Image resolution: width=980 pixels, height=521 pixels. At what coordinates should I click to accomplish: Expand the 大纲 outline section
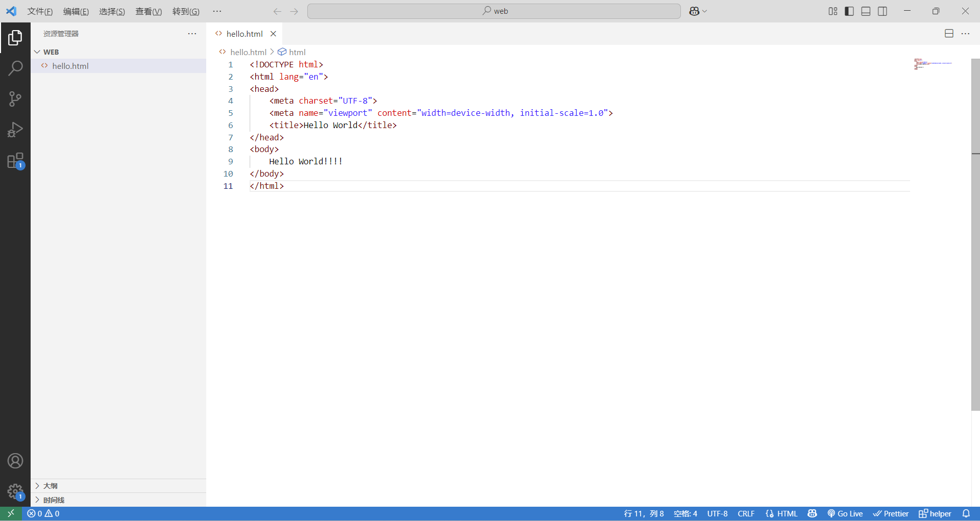coord(50,486)
